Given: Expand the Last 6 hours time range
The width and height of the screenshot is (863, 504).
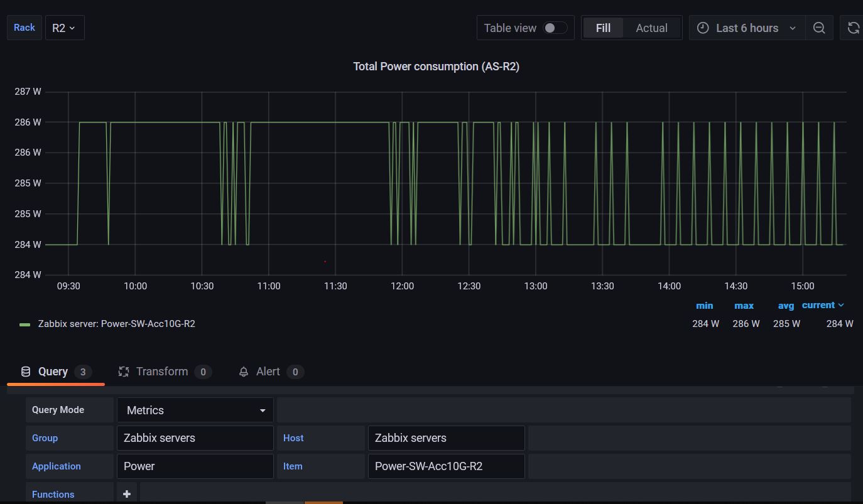Looking at the screenshot, I should tap(747, 28).
